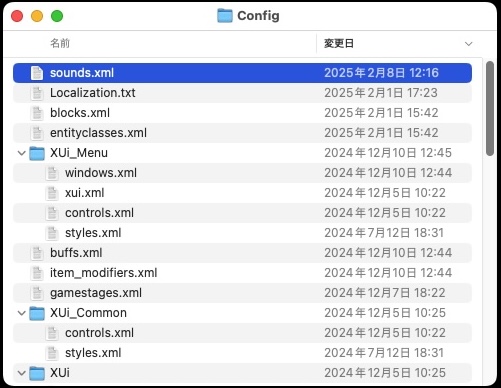This screenshot has height=388, width=501.
Task: Toggle sort order chevron in 変更日 column
Action: tap(469, 44)
